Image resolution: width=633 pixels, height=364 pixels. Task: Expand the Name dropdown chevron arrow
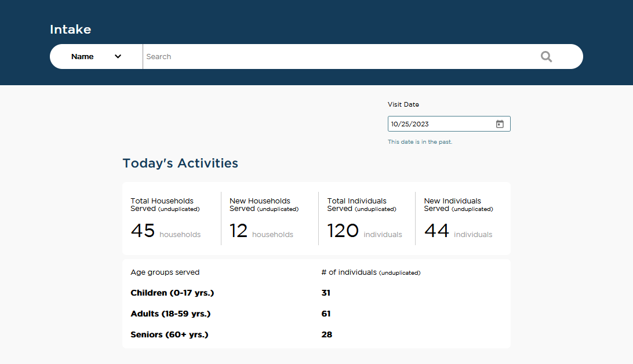(x=118, y=57)
